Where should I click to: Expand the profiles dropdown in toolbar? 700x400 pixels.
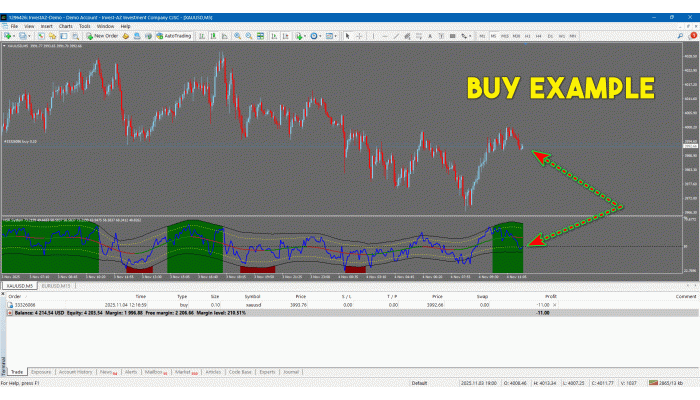(x=31, y=35)
